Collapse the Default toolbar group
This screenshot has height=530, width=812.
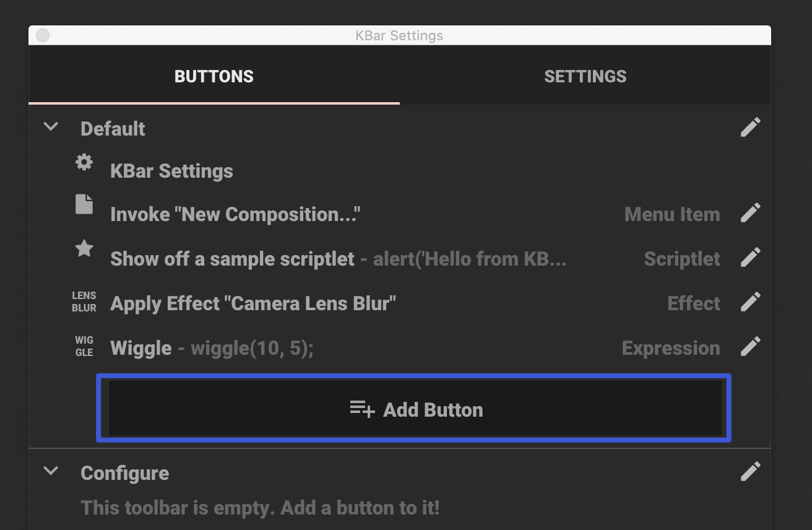51,127
